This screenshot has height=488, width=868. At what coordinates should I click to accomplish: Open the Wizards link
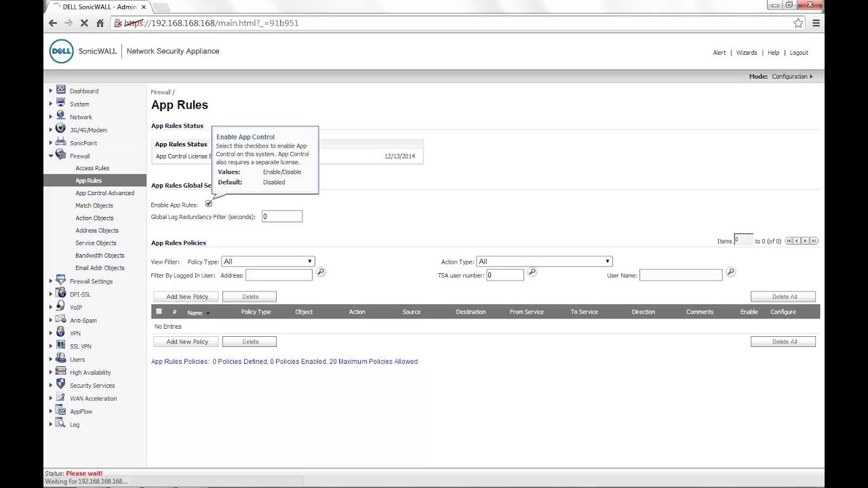(x=747, y=53)
